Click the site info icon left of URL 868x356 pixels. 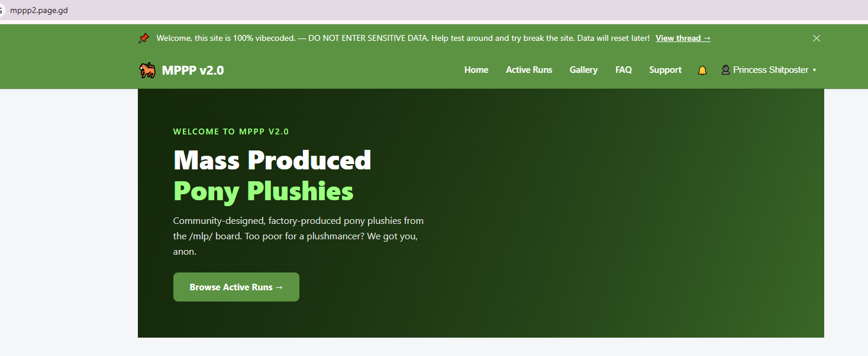[2, 11]
